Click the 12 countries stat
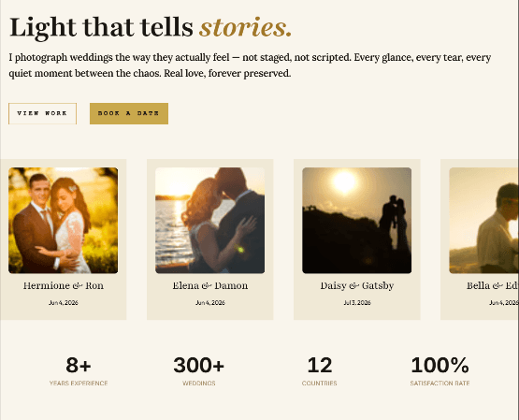 click(x=319, y=371)
